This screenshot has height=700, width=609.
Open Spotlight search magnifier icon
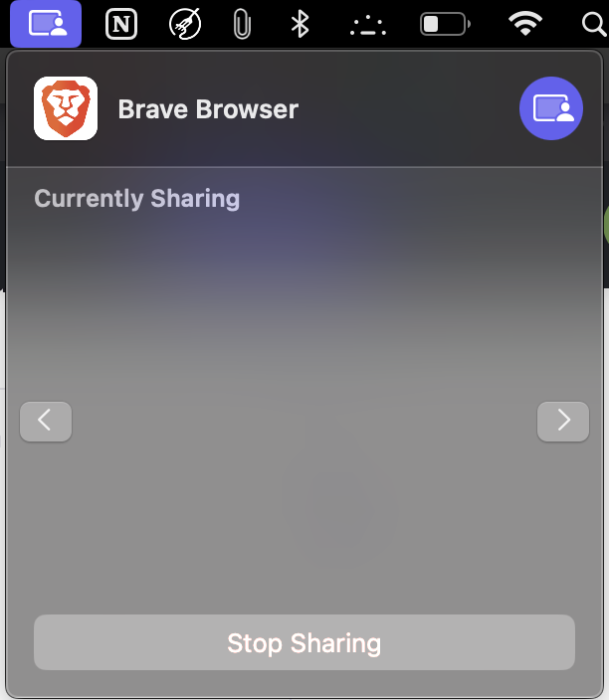click(594, 24)
